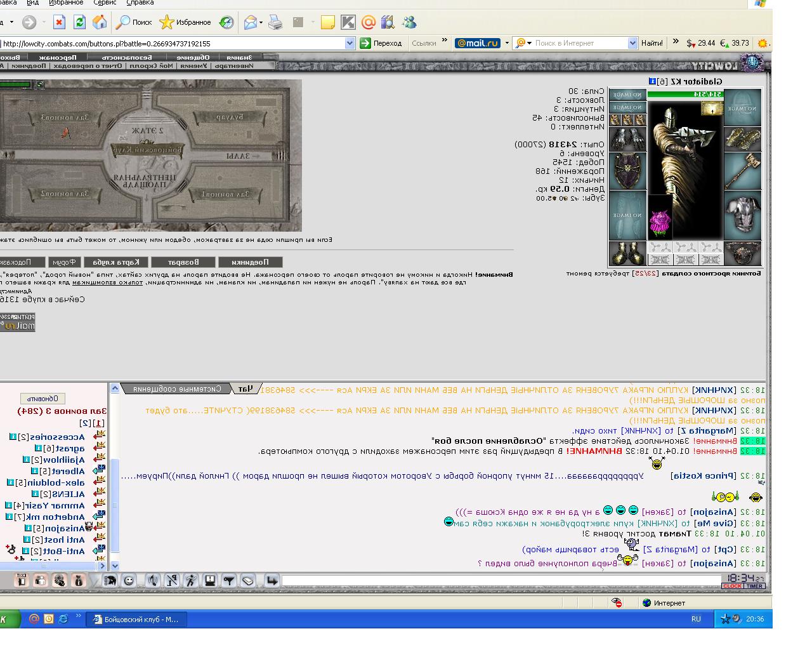Screen dimensions: 812x650
Task: Click the forward navigation arrow
Action: coord(29,23)
